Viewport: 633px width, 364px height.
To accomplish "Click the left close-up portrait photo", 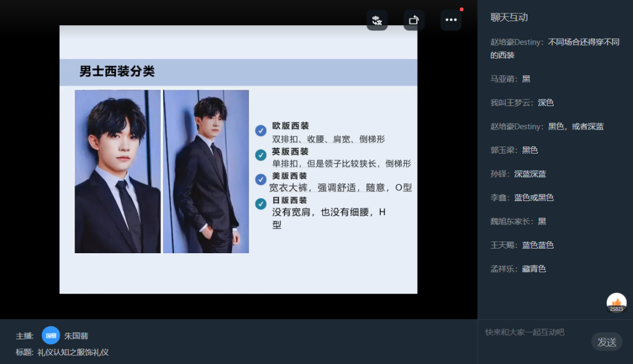I will (x=118, y=171).
